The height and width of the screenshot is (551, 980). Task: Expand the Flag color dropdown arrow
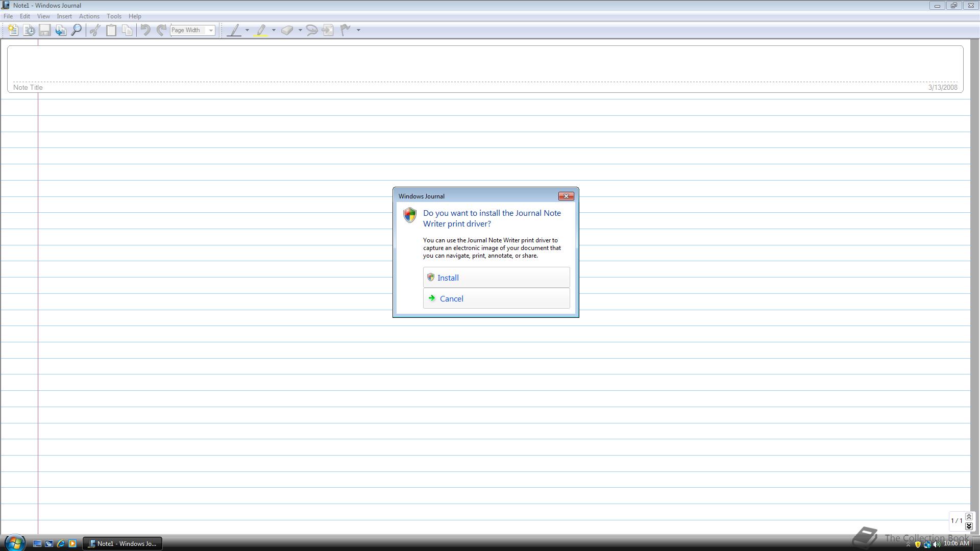click(x=358, y=30)
